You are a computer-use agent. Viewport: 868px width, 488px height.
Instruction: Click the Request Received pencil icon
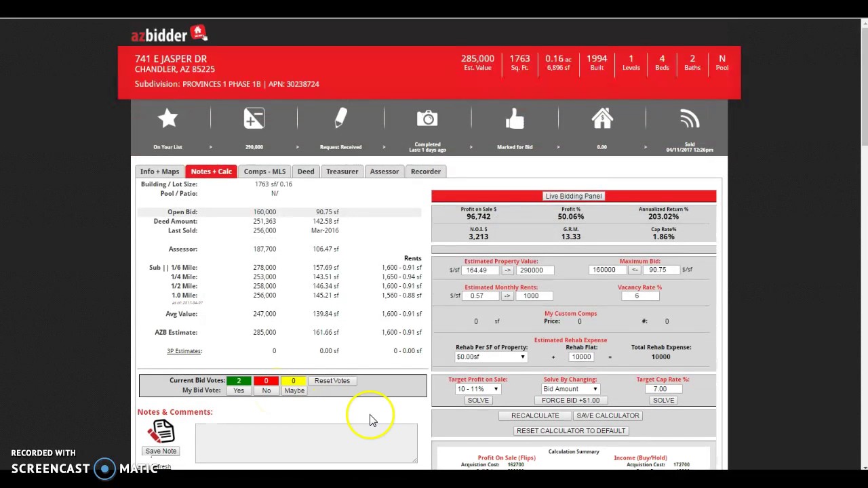click(340, 119)
